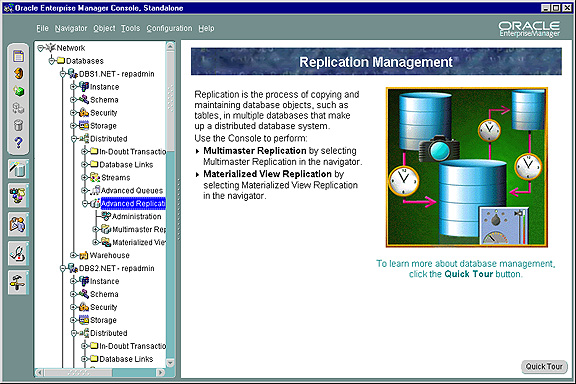
Task: Click the Quick Tour button
Action: 544,366
